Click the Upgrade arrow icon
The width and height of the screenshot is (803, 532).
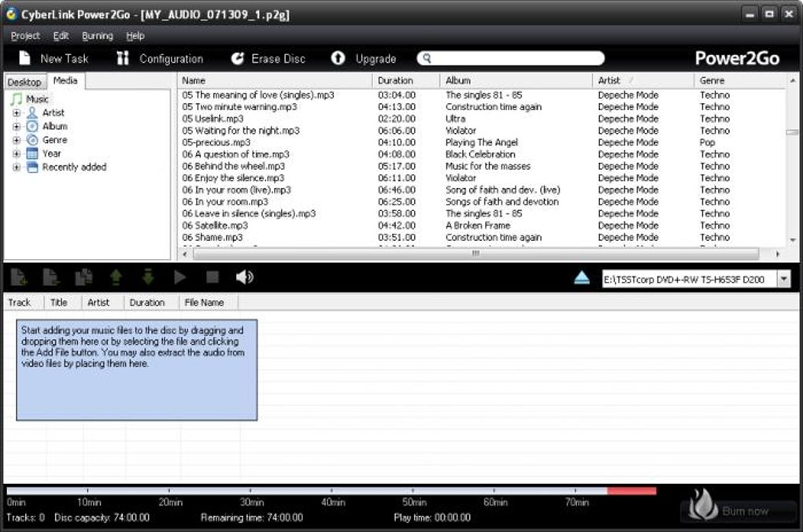pyautogui.click(x=338, y=58)
